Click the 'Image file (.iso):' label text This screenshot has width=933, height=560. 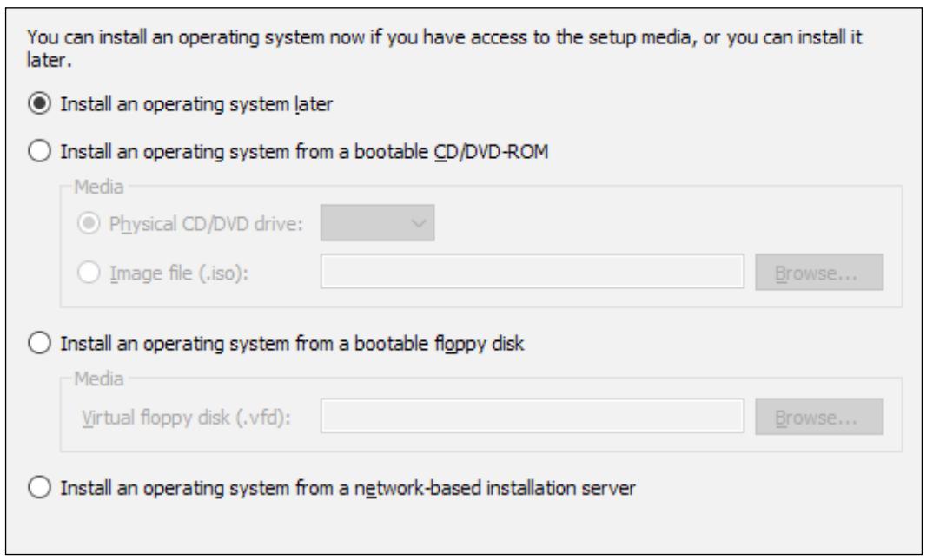[178, 273]
